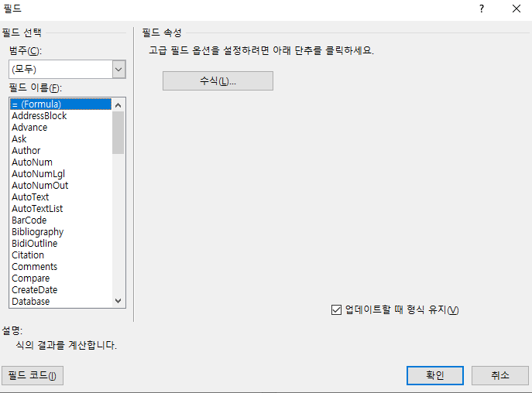532x393 pixels.
Task: Select the AutoNumOut field name
Action: click(x=39, y=186)
